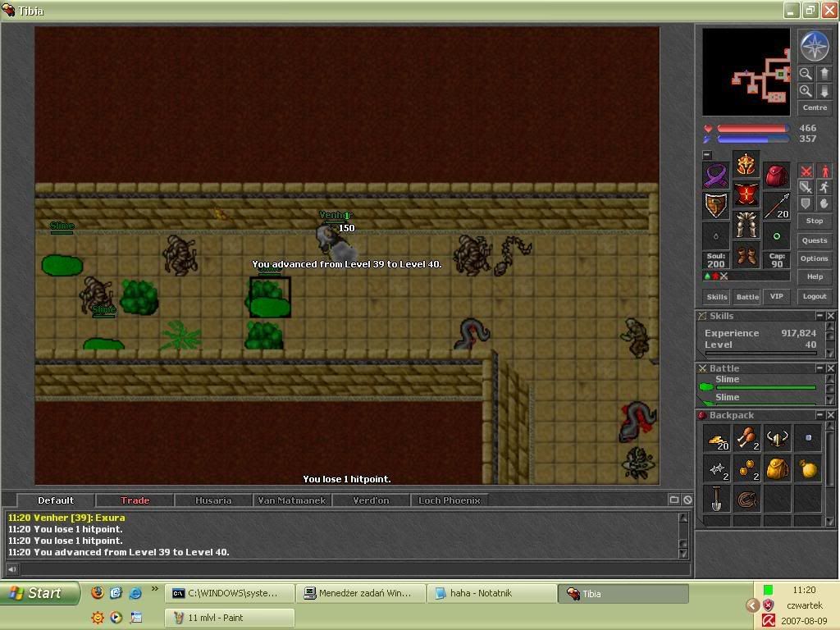Select the small pearl in the backpack
This screenshot has width=840, height=630.
point(808,439)
